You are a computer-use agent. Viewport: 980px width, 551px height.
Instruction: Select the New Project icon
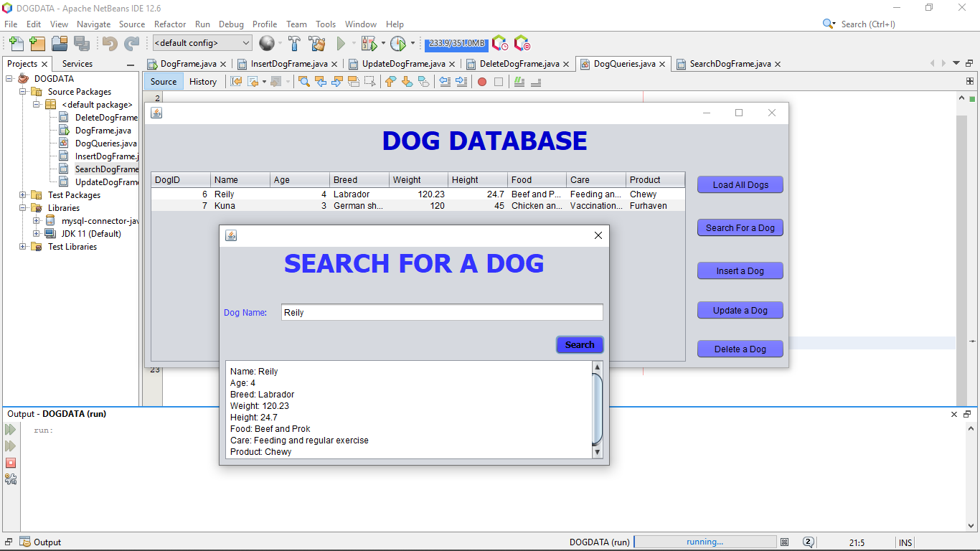click(x=37, y=44)
